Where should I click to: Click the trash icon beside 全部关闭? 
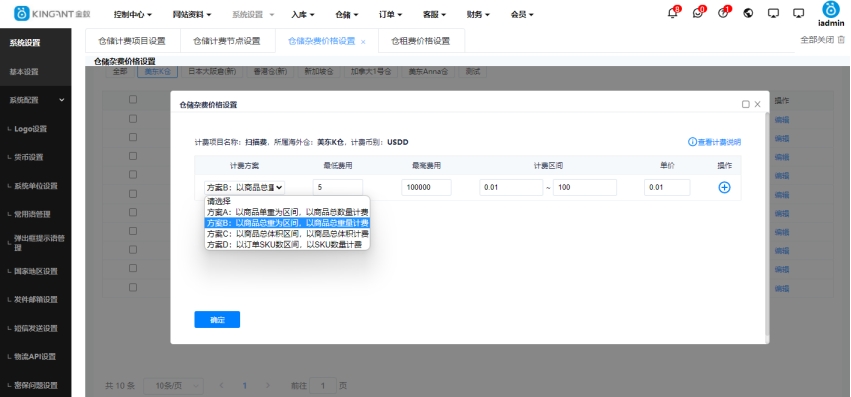(x=841, y=40)
